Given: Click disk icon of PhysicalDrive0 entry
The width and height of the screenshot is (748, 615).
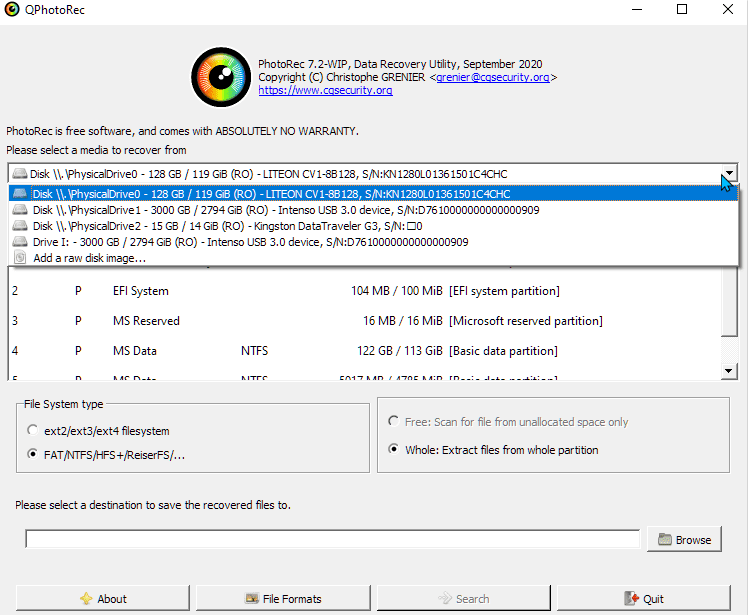Looking at the screenshot, I should 20,194.
